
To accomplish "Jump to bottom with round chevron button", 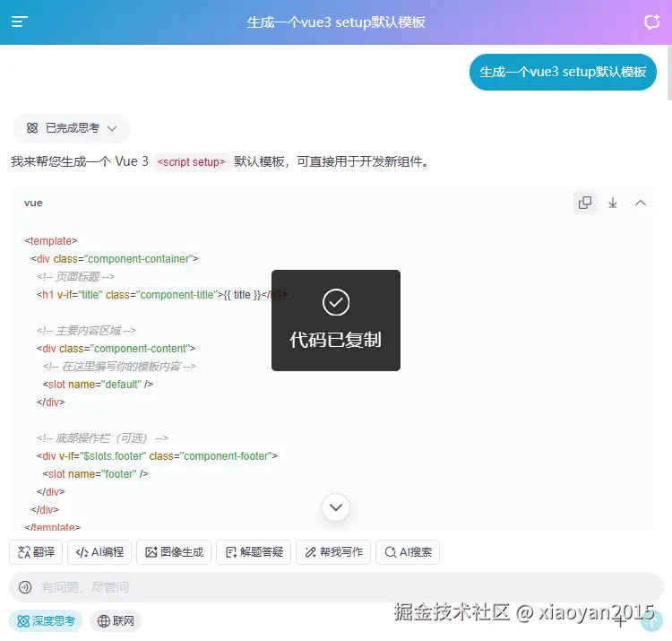I will (x=336, y=507).
